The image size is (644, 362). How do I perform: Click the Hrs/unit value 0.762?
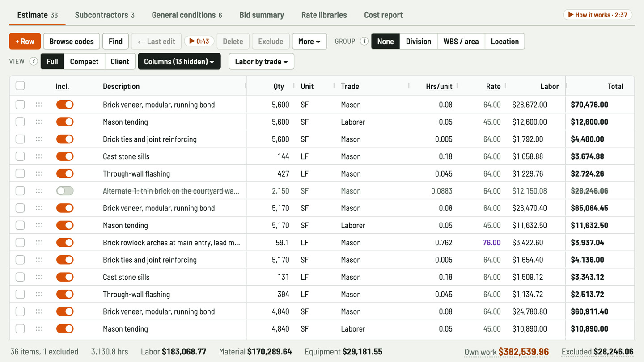(x=444, y=243)
